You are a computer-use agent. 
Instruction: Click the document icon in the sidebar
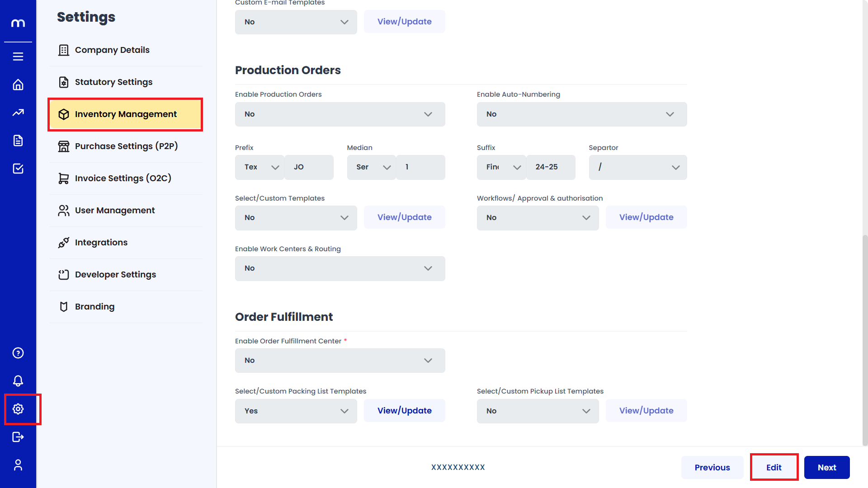point(18,141)
